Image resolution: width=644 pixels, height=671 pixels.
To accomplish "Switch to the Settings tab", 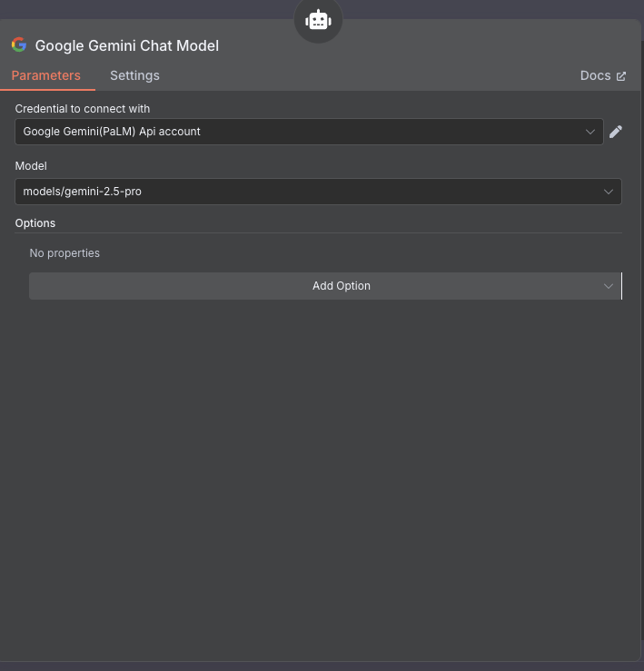I will tap(134, 75).
